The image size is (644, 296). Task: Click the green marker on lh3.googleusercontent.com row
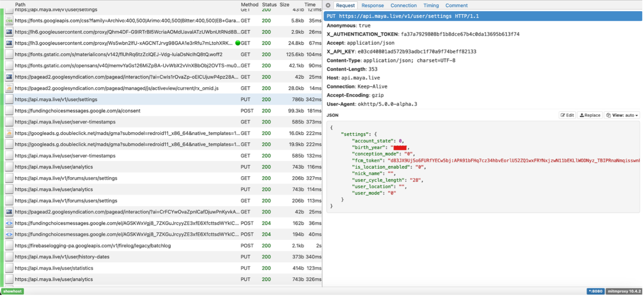[x=238, y=43]
